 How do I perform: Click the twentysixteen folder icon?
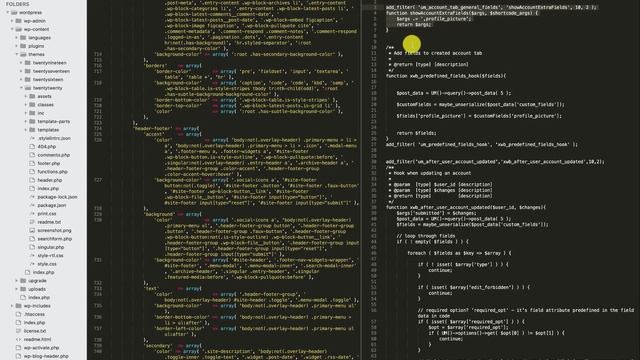tap(28, 80)
